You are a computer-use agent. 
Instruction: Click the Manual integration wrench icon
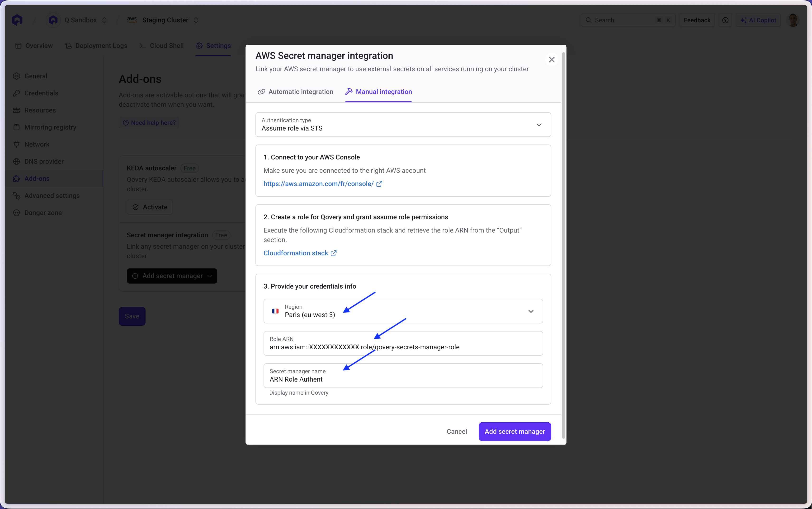point(349,92)
